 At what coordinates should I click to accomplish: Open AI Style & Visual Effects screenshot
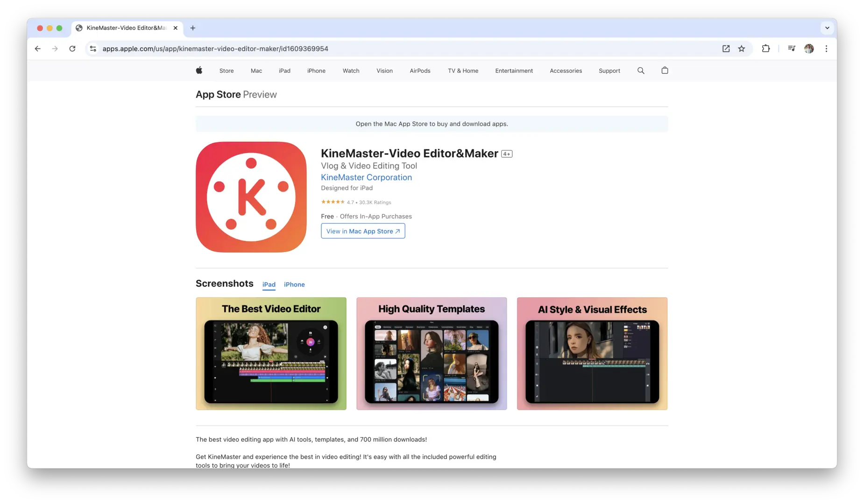click(592, 354)
